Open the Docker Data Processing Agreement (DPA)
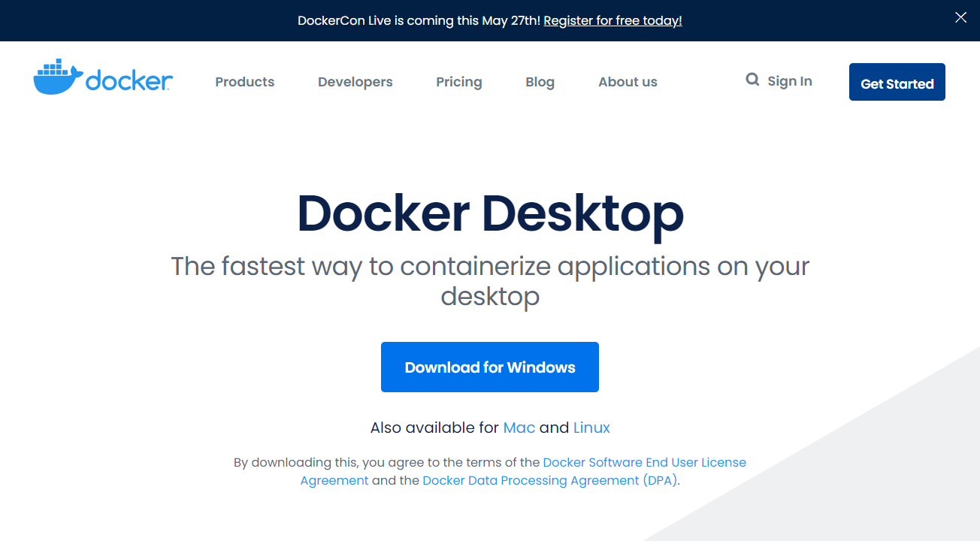This screenshot has height=541, width=980. pyautogui.click(x=549, y=480)
